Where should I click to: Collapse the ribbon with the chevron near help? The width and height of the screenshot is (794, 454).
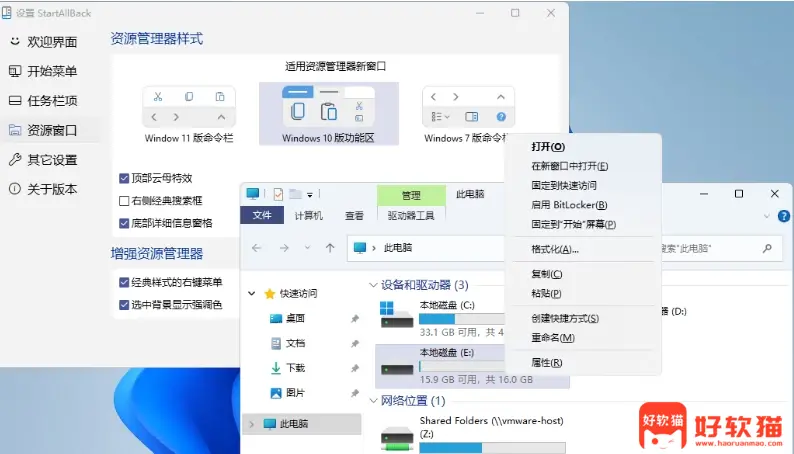767,216
